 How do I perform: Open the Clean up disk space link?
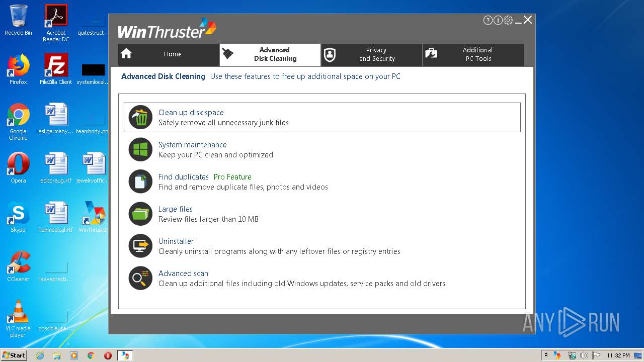click(191, 113)
